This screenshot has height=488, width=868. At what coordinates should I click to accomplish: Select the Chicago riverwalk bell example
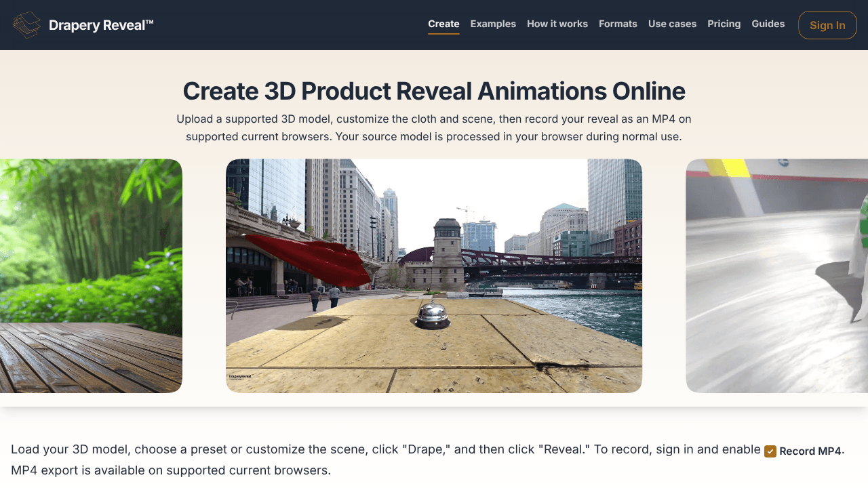coord(434,276)
